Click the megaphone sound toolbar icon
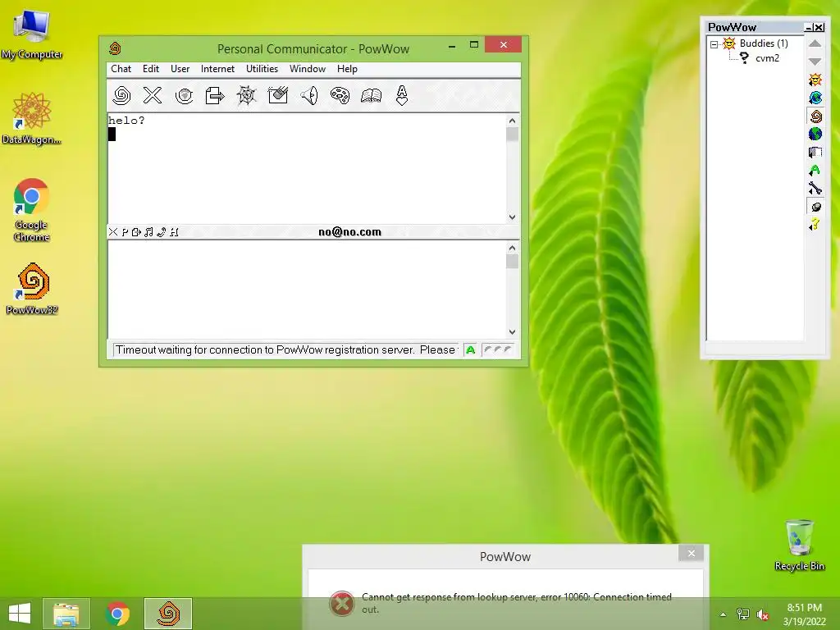 point(309,95)
